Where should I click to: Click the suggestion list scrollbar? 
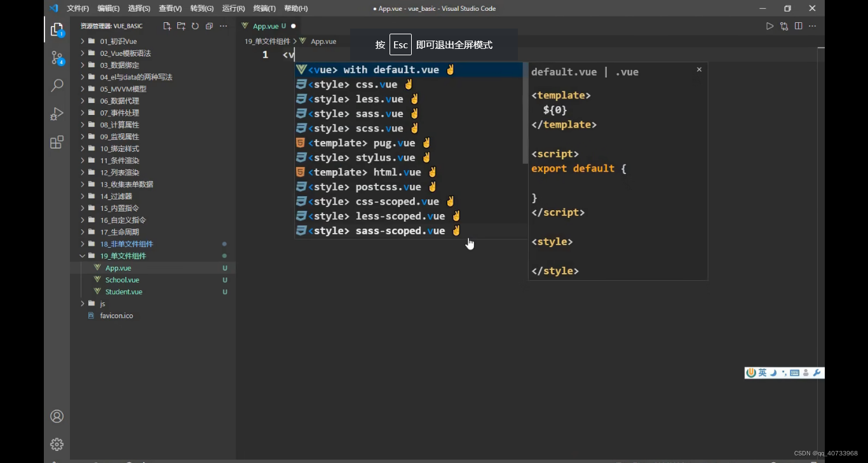coord(525,113)
